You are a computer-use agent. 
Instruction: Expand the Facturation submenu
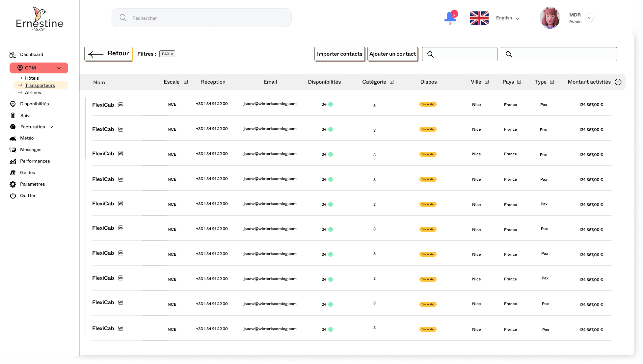[x=51, y=127]
